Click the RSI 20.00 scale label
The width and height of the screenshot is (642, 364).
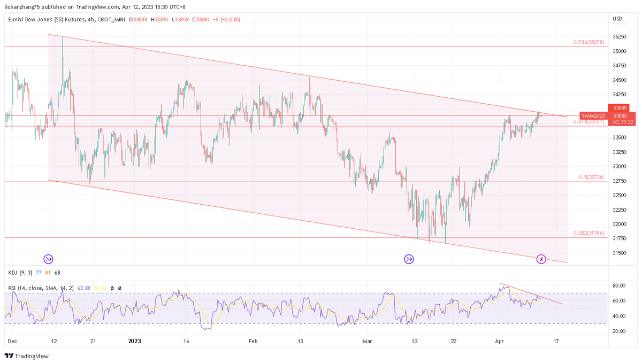pyautogui.click(x=618, y=331)
